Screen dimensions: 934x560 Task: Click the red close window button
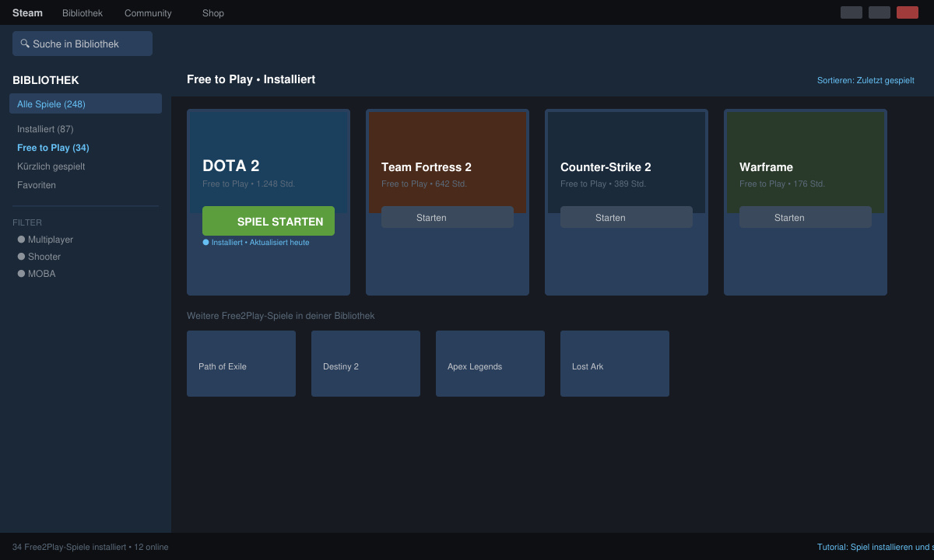[x=908, y=12]
